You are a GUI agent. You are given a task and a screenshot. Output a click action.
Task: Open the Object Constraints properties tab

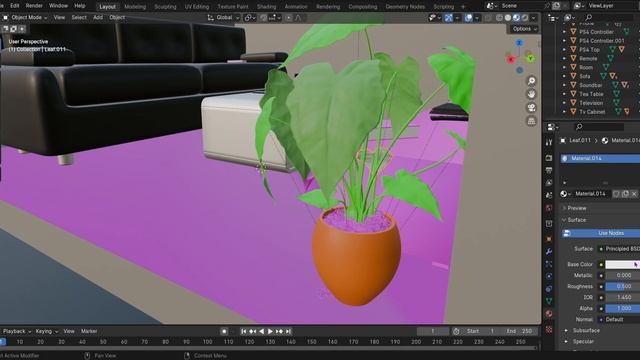click(x=549, y=289)
